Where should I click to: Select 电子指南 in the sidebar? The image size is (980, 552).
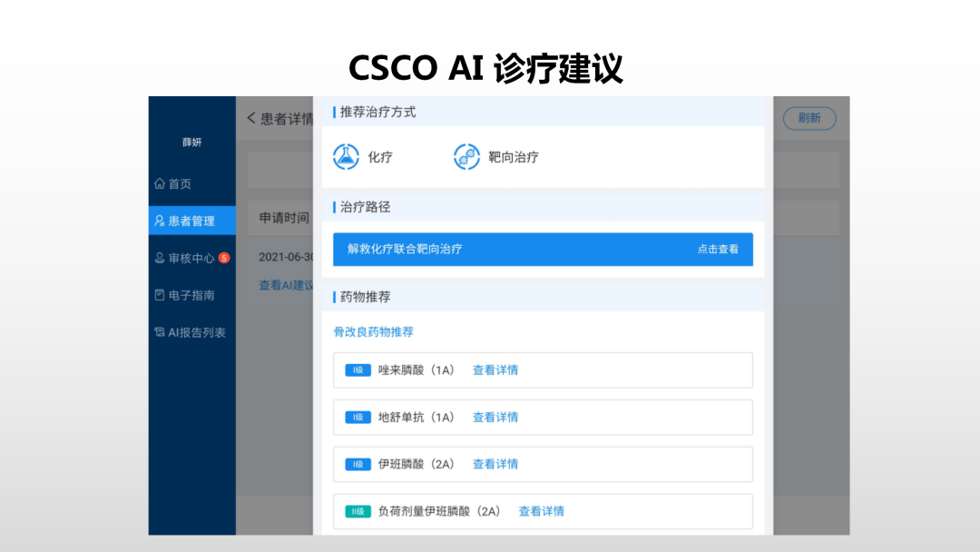pos(191,295)
